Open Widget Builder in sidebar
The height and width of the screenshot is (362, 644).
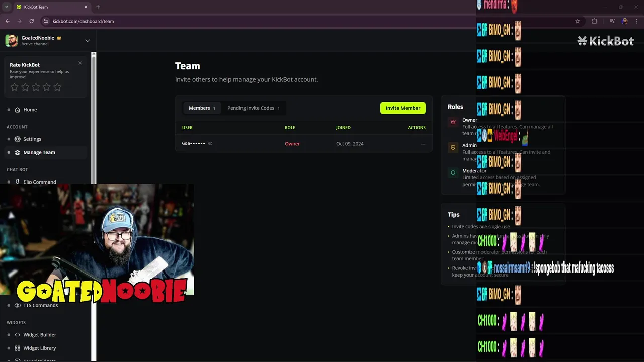tap(45, 335)
